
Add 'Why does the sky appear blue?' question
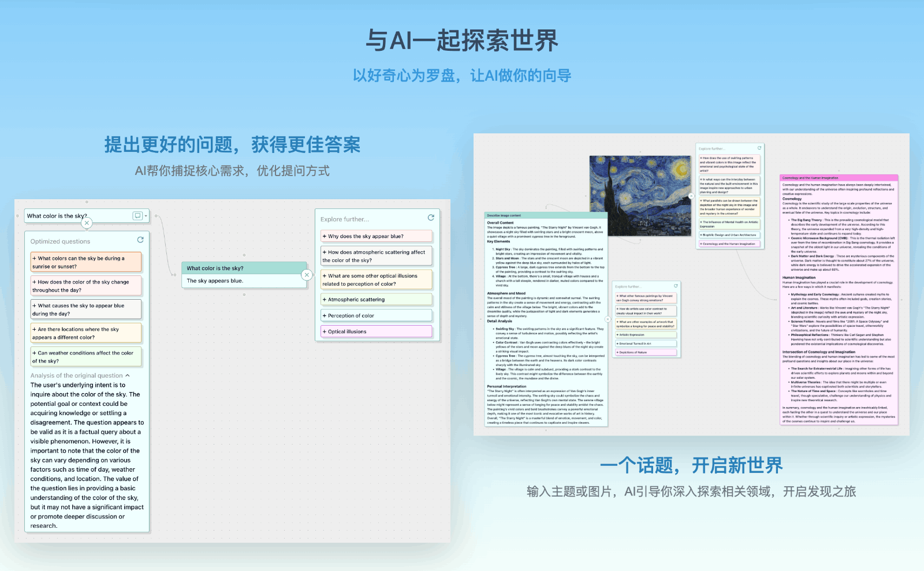click(x=376, y=236)
